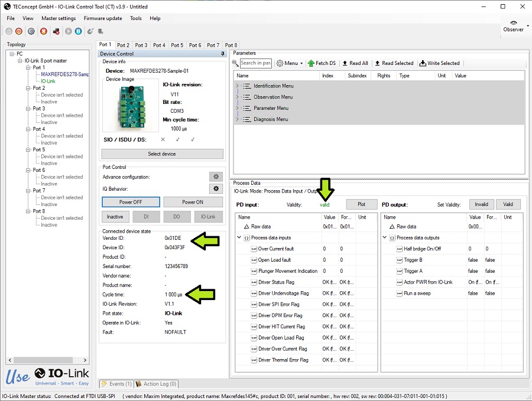Screen dimensions: 532x401
Task: Select the green IO-Link item under Port 1
Action: 48,81
